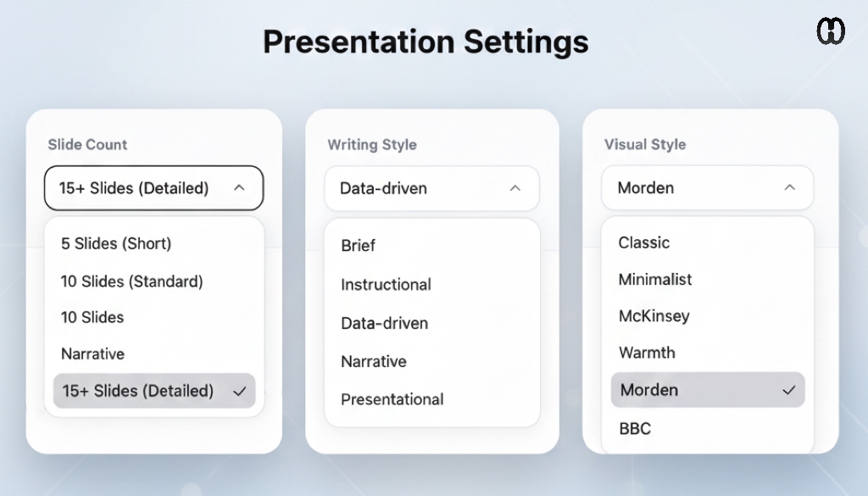The image size is (868, 496).
Task: Select the Warmth visual style
Action: click(647, 353)
